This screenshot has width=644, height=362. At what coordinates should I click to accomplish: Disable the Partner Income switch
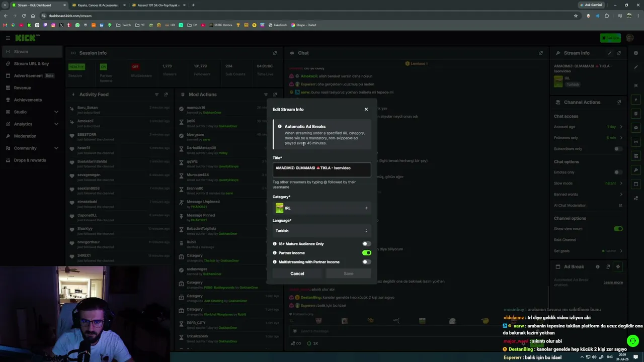coord(366,253)
